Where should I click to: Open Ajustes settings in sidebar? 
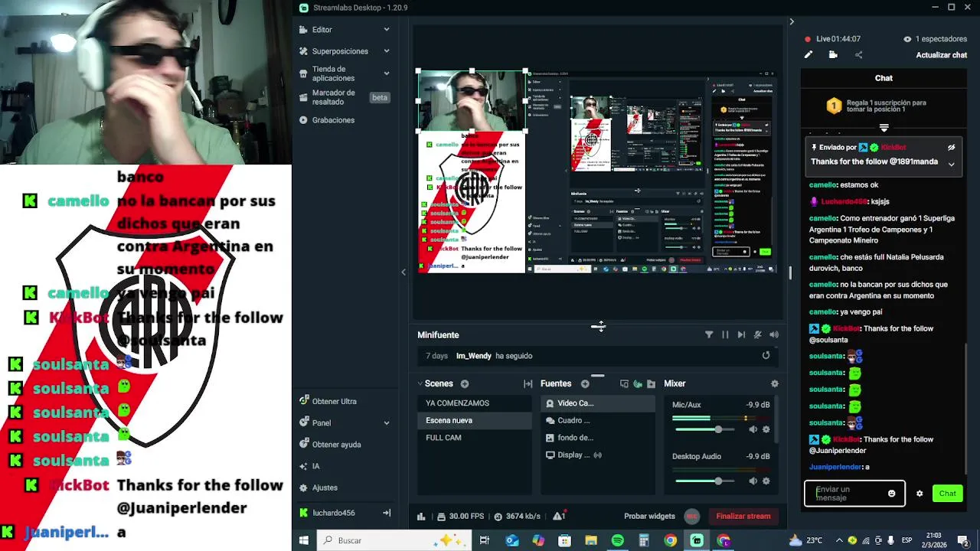coord(325,487)
